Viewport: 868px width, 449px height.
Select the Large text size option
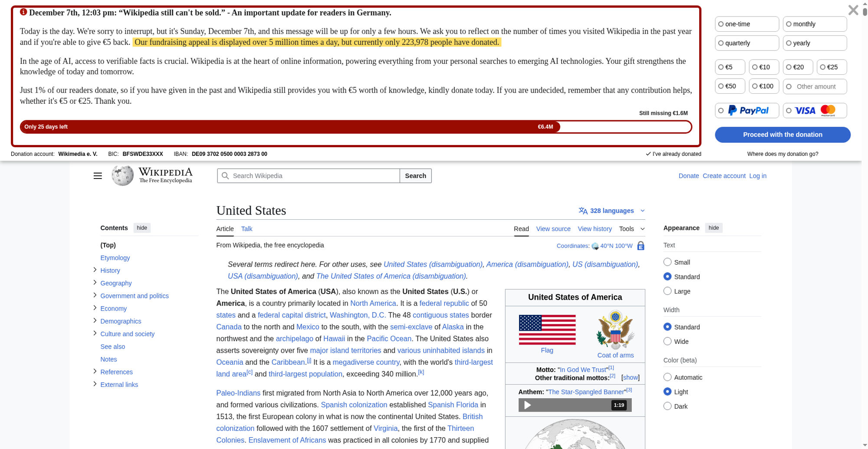click(x=667, y=291)
